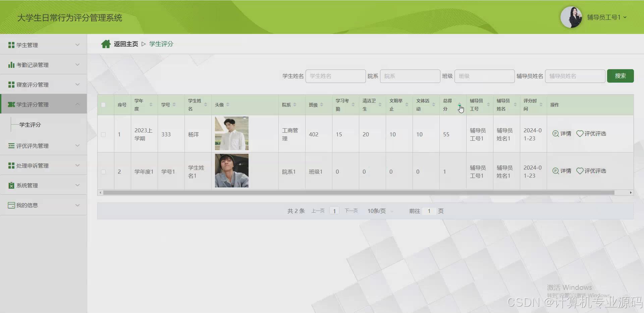Sort by 评分时间 column arrows

[541, 105]
